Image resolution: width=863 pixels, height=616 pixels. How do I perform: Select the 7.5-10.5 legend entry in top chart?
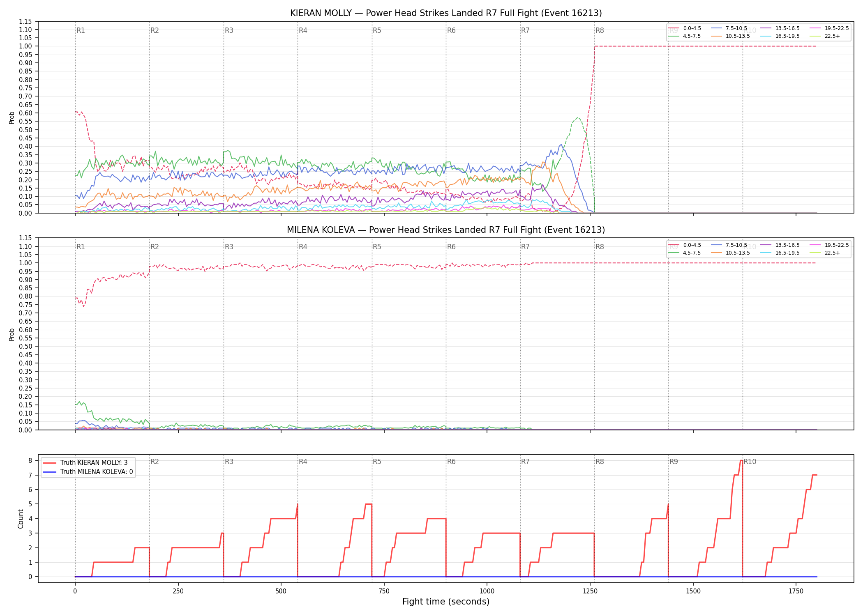pos(729,28)
